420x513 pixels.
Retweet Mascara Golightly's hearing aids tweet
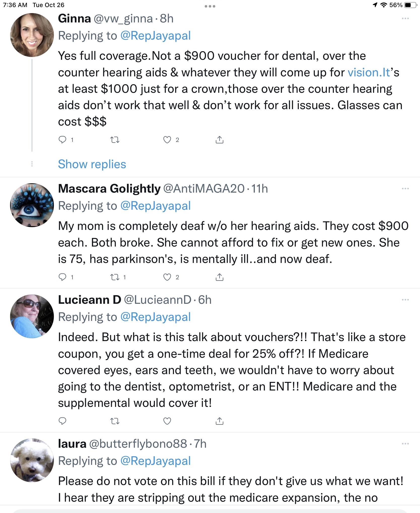point(115,277)
